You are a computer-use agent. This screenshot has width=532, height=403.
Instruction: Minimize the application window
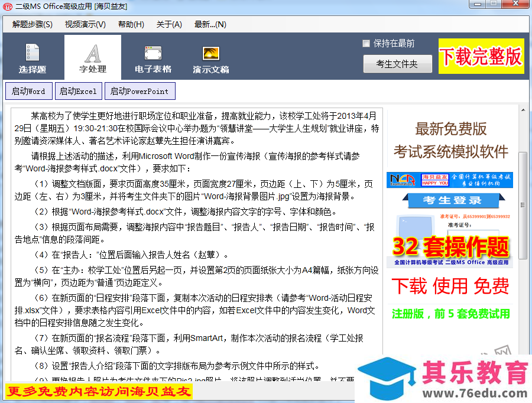478,4
